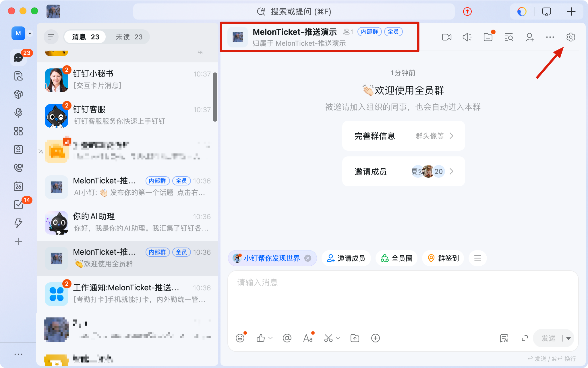The height and width of the screenshot is (368, 588).
Task: Open the AI writing assistant icon
Action: (504, 338)
